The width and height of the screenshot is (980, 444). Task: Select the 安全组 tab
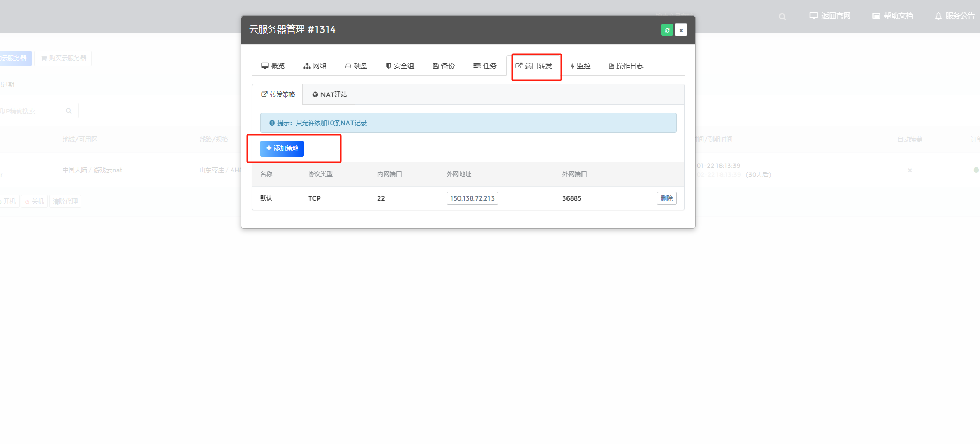click(x=400, y=66)
